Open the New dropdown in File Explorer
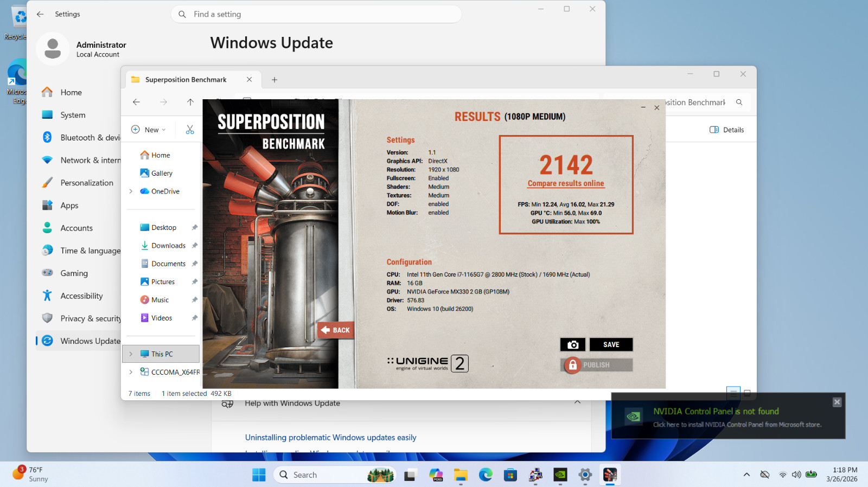The width and height of the screenshot is (868, 487). [x=149, y=130]
